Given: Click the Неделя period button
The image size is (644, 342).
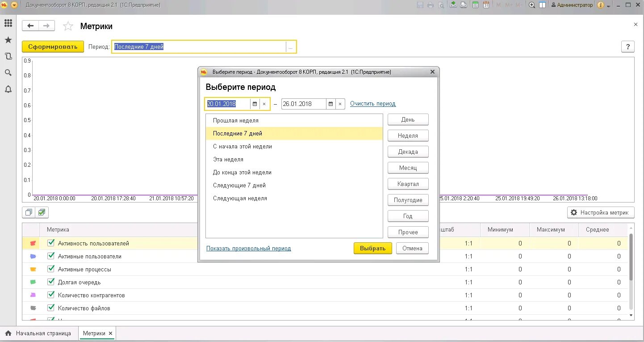Looking at the screenshot, I should [x=408, y=136].
